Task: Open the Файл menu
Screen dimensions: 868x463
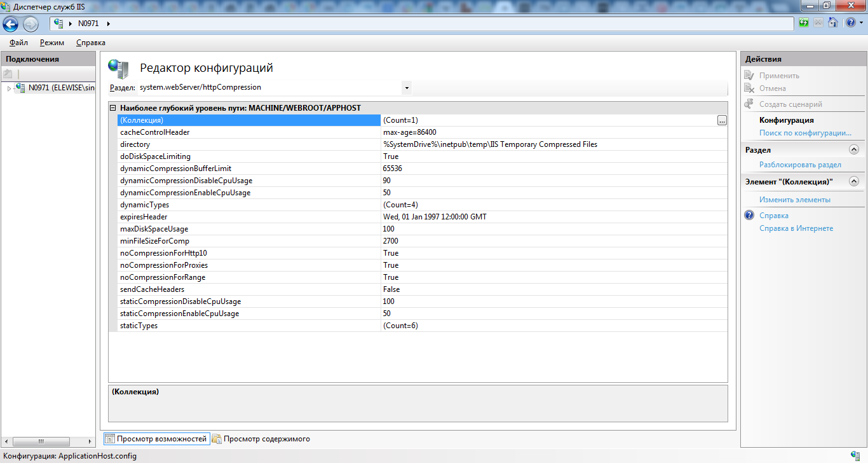Action: tap(18, 43)
